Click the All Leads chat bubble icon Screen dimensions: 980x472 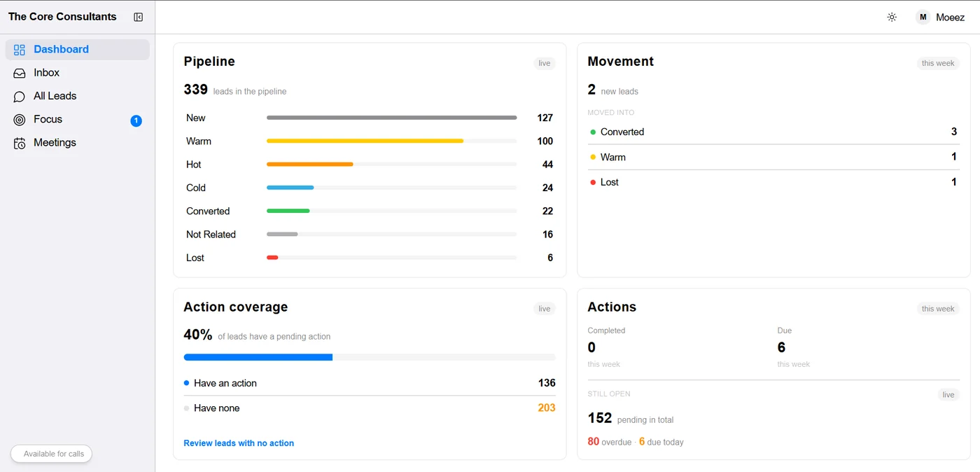point(20,96)
